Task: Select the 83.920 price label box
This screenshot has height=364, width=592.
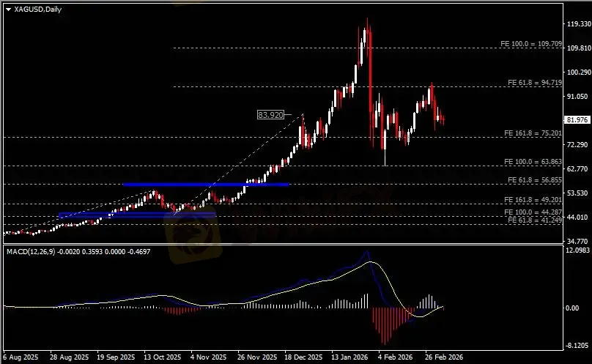Action: pyautogui.click(x=270, y=115)
